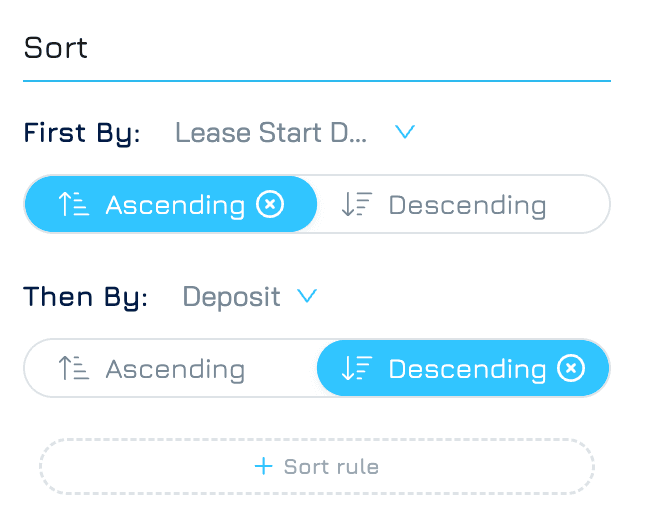Click the Sort rule text in dashed box

(331, 466)
